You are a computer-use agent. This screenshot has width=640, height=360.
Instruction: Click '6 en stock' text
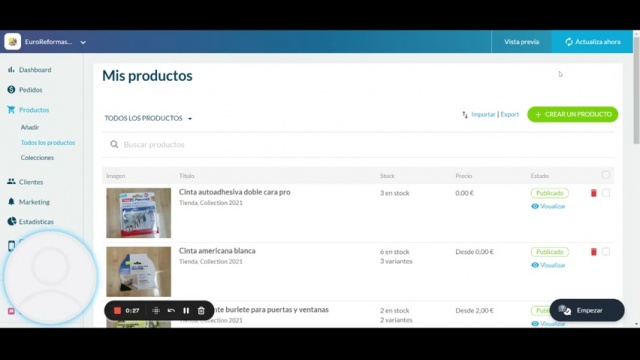(x=395, y=252)
